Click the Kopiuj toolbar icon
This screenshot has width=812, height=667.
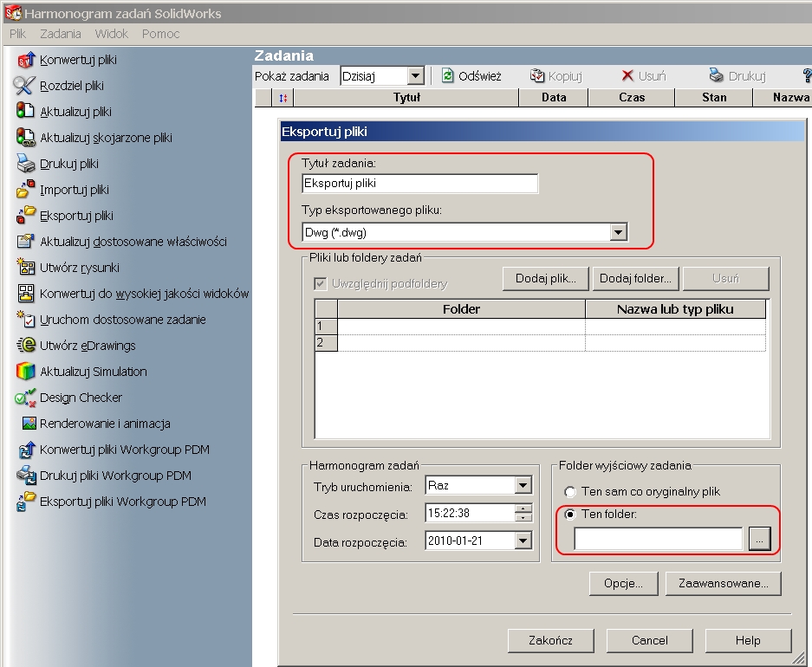click(537, 76)
